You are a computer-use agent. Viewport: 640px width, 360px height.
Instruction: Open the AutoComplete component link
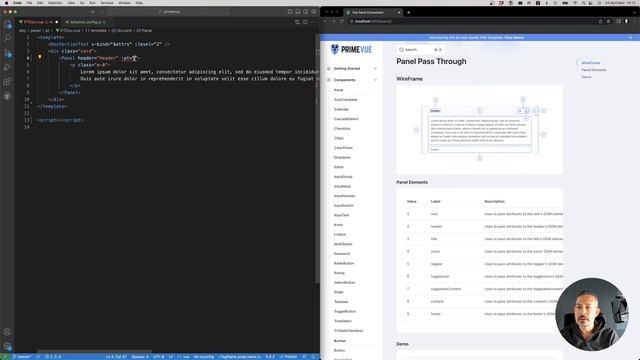click(345, 100)
